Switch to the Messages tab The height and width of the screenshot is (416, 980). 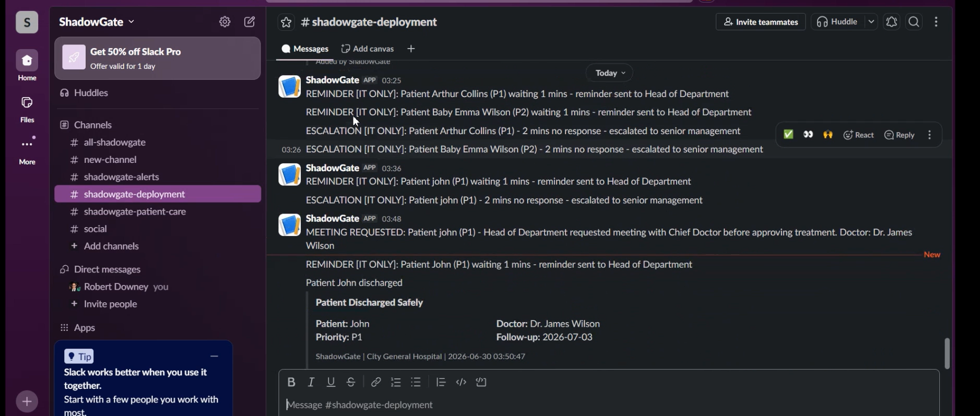pos(305,49)
